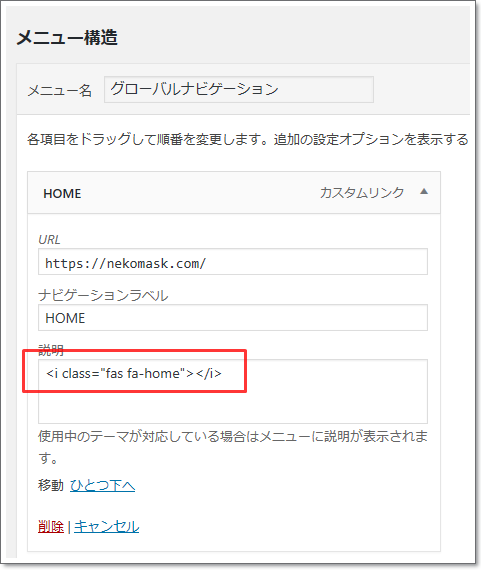Click into the URL field with nekomask.com

click(233, 262)
